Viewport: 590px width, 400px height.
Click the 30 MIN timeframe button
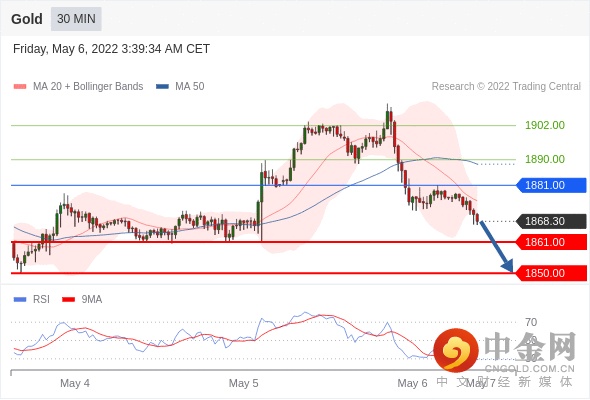click(76, 18)
